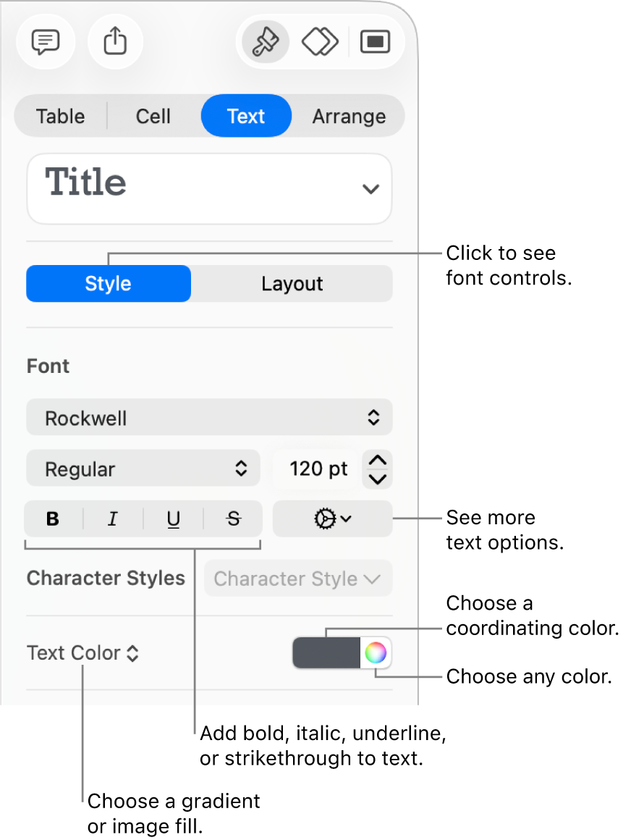Toggle underline formatting
The width and height of the screenshot is (631, 840).
pos(173,518)
